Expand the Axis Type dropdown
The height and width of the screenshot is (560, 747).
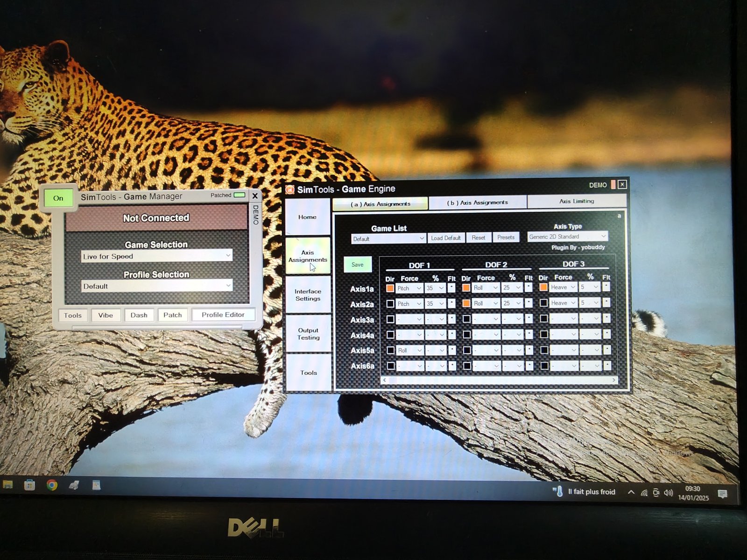pos(567,237)
